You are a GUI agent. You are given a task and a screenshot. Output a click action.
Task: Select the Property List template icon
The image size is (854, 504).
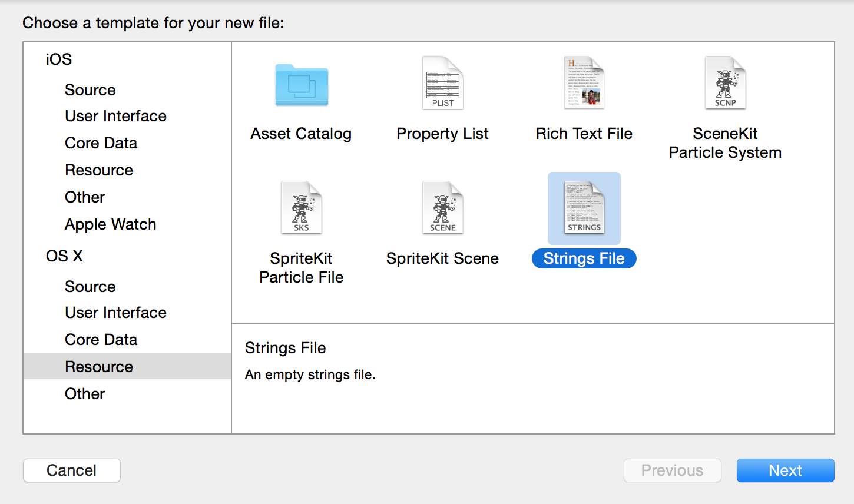coord(442,82)
